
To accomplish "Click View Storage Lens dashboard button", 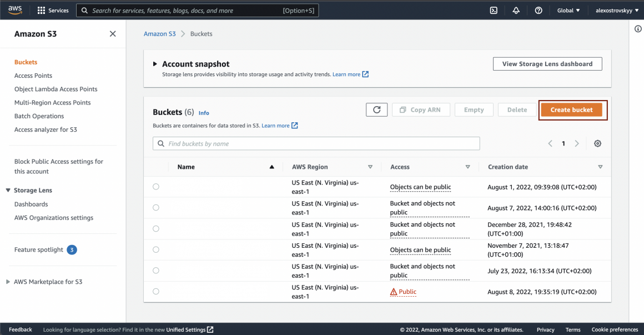I will pyautogui.click(x=547, y=64).
